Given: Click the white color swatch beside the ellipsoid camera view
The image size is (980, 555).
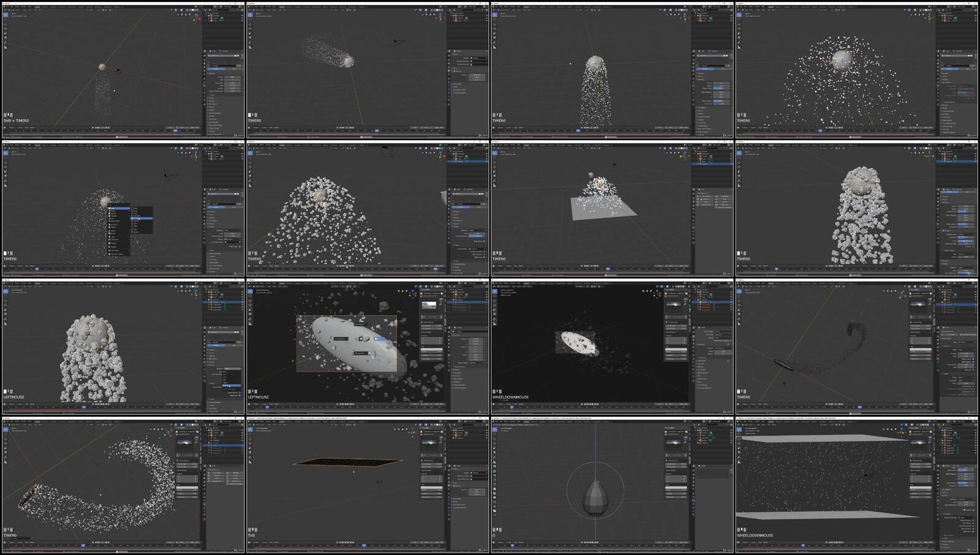Looking at the screenshot, I should coord(431,350).
